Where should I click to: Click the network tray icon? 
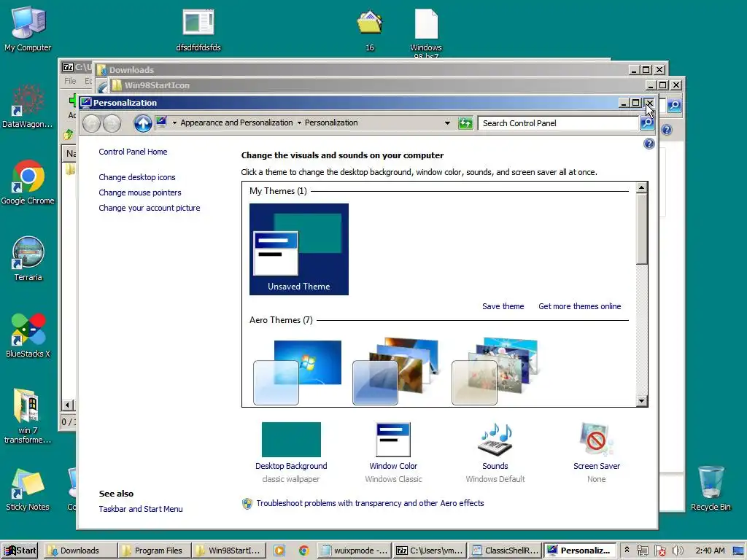[x=642, y=551]
